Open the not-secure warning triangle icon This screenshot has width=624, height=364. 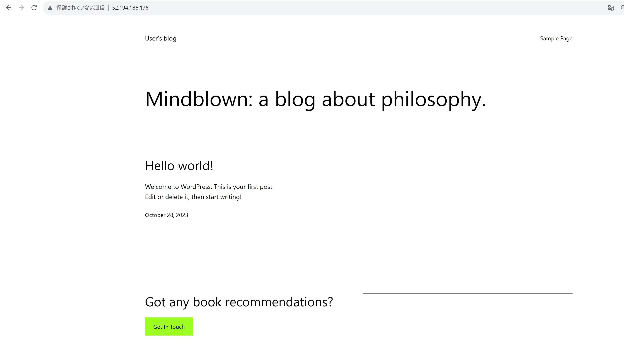point(50,8)
